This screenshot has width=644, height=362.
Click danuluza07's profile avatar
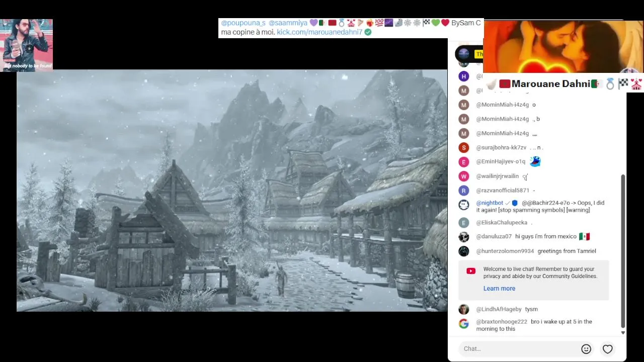(464, 237)
